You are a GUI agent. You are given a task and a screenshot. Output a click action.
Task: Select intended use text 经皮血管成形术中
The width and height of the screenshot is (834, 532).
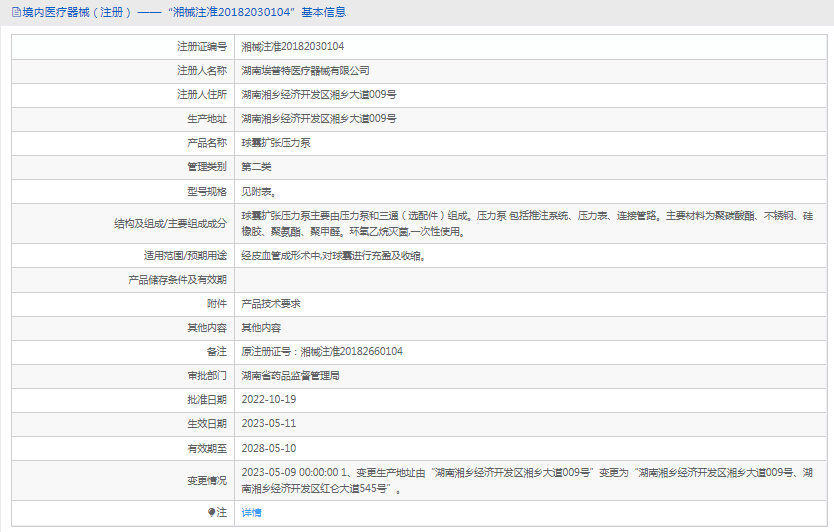[281, 255]
